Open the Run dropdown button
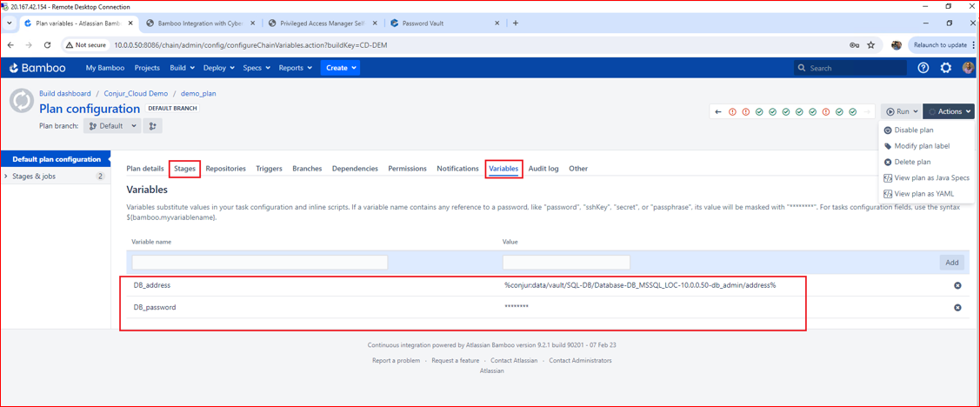This screenshot has height=407, width=980. click(901, 112)
